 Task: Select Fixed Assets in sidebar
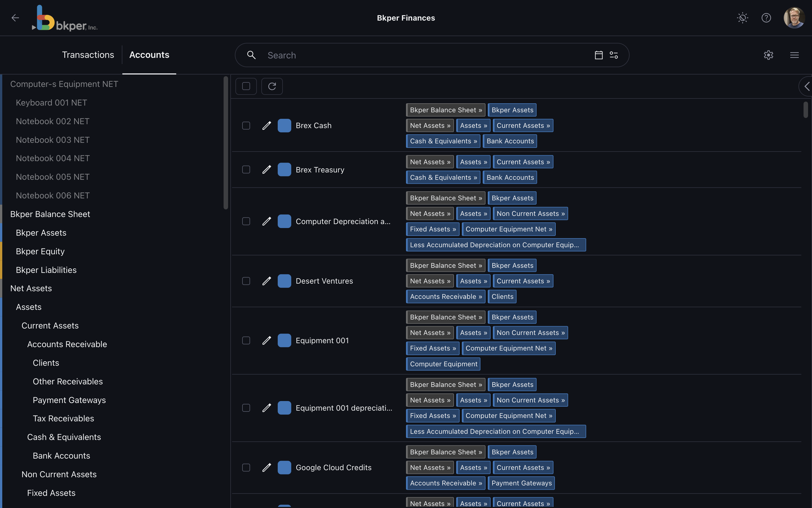point(51,493)
